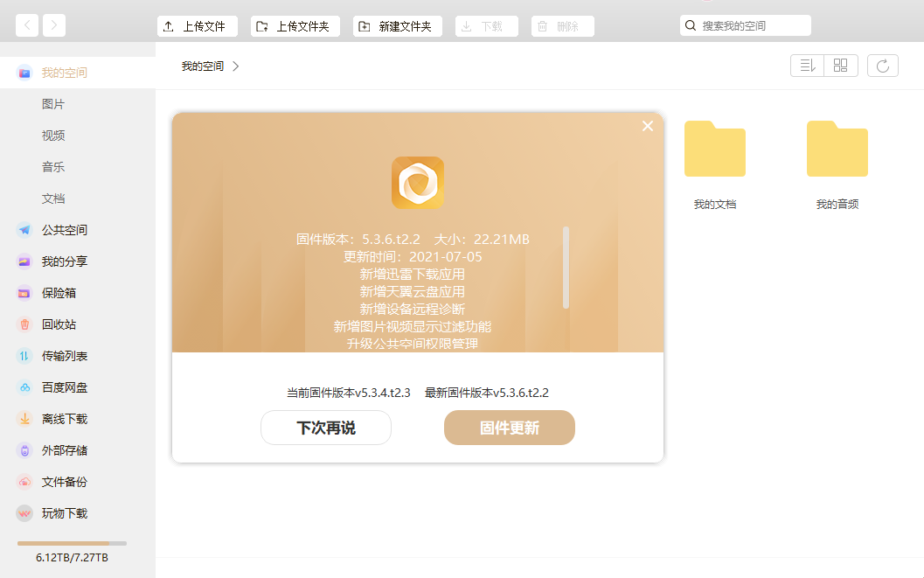Close the firmware update dialog
Image resolution: width=924 pixels, height=578 pixels.
point(648,126)
